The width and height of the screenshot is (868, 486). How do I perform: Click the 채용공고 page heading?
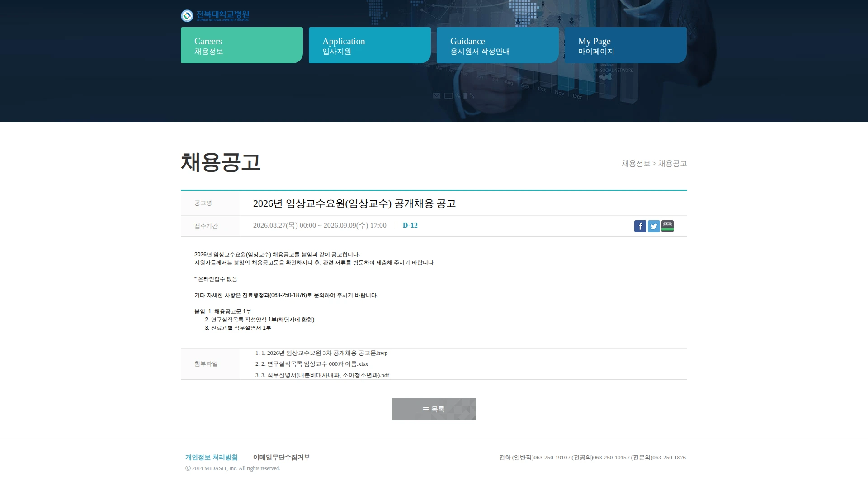tap(221, 162)
